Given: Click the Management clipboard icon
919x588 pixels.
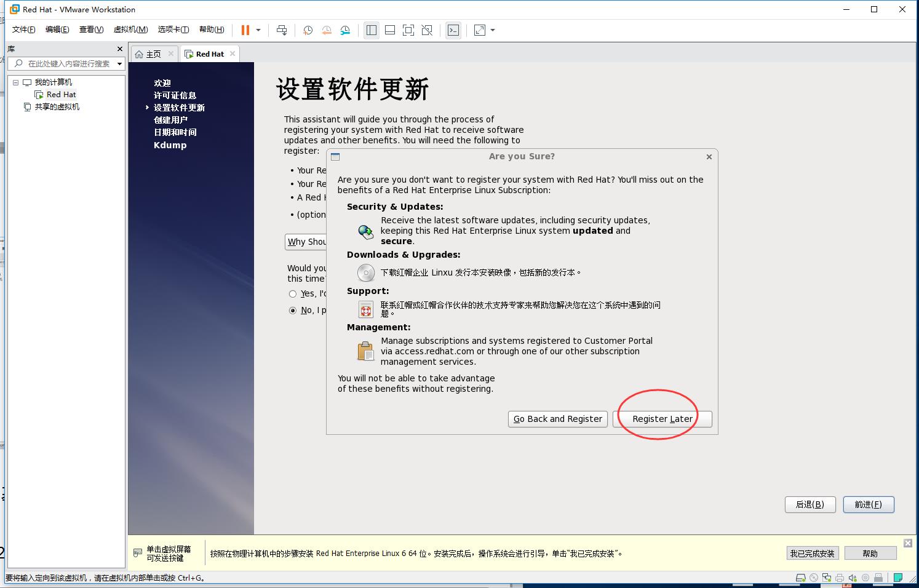Looking at the screenshot, I should (366, 351).
